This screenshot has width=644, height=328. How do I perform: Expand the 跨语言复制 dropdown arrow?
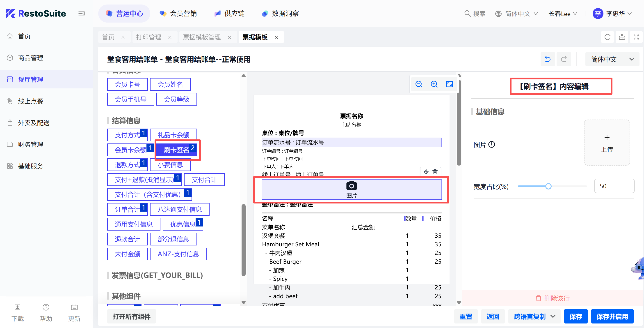(x=553, y=316)
